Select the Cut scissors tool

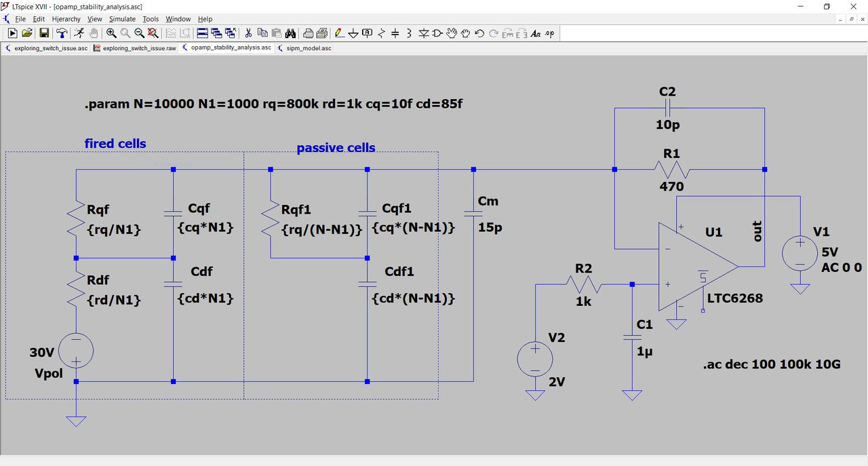pyautogui.click(x=248, y=33)
